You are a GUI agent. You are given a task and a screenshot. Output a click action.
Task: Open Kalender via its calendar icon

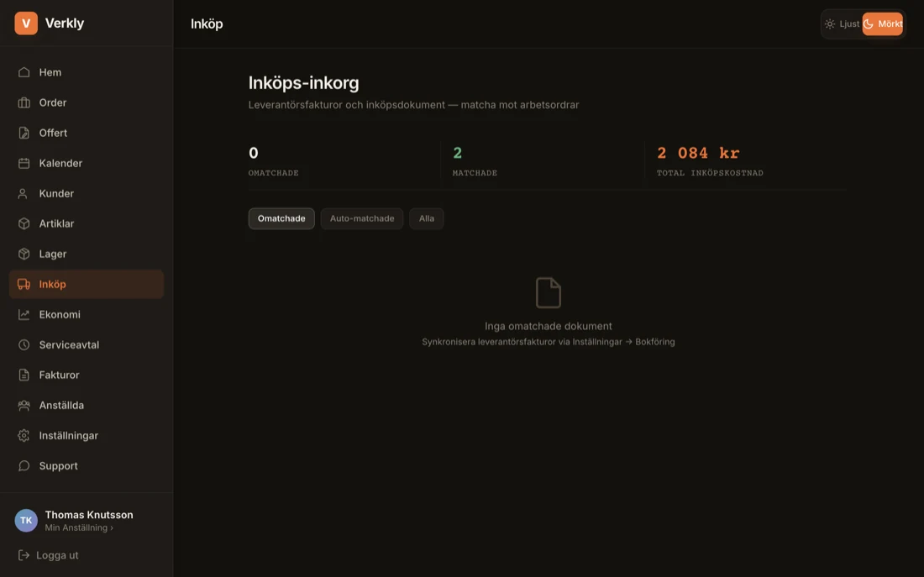24,163
